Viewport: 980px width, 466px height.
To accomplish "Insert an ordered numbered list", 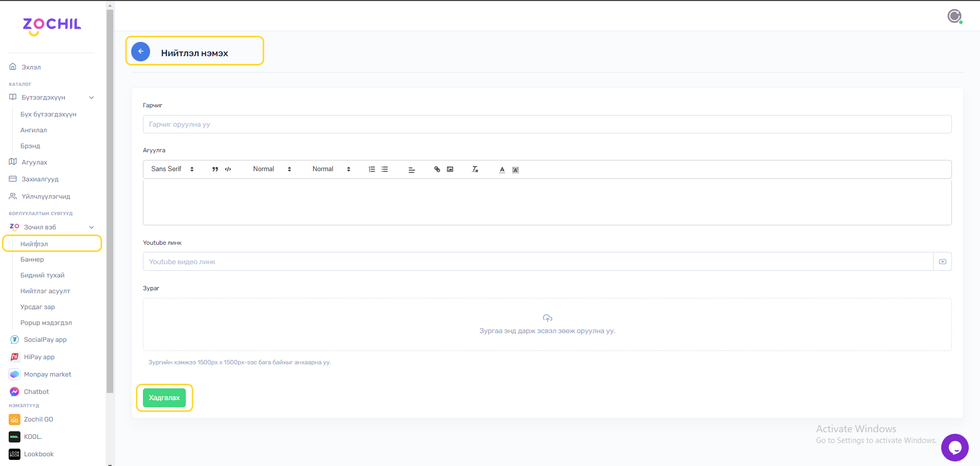I will pos(372,170).
